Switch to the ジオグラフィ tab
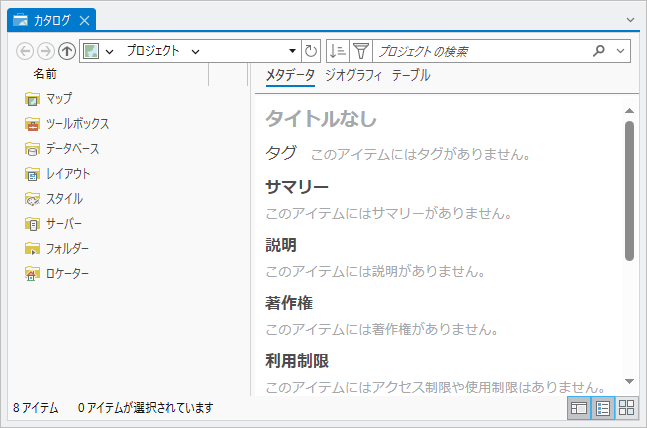Image resolution: width=647 pixels, height=428 pixels. 353,75
